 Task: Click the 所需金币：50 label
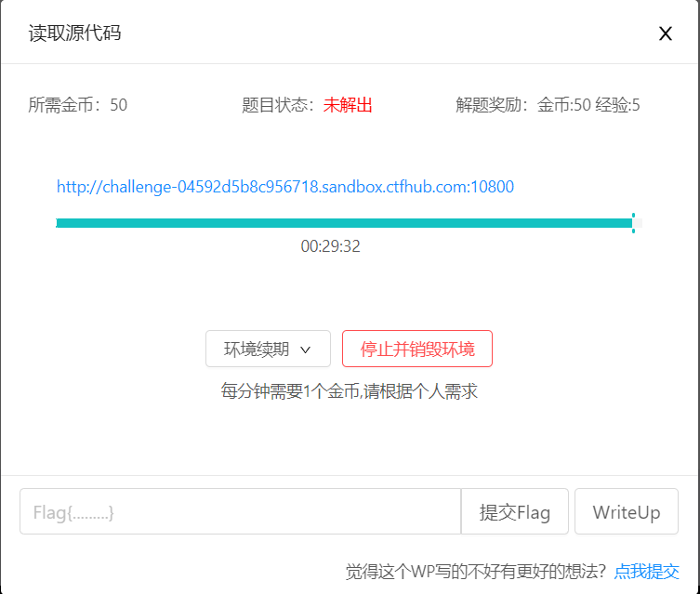coord(78,105)
